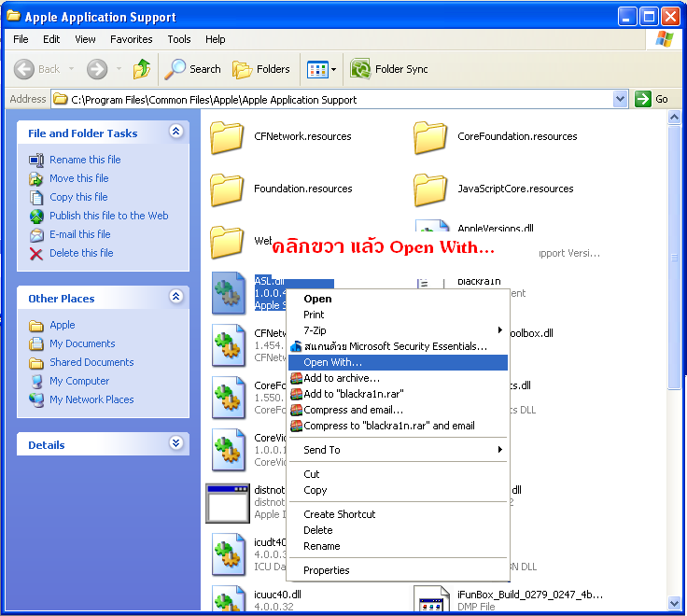The height and width of the screenshot is (616, 687).
Task: Go back with the Back arrow icon
Action: pyautogui.click(x=24, y=69)
